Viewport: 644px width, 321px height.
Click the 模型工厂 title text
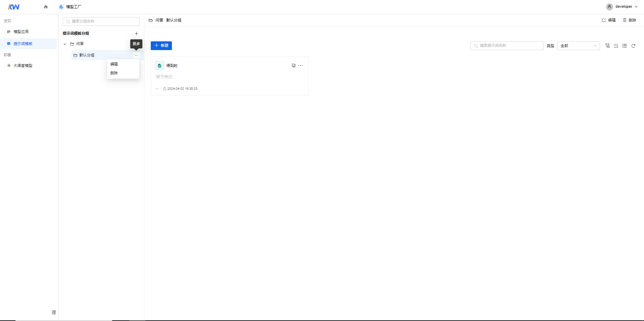[74, 7]
